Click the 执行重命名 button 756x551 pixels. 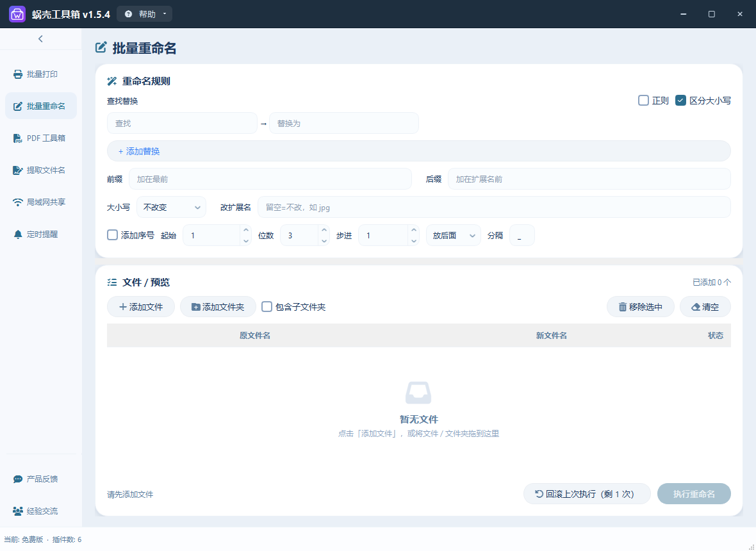(x=694, y=493)
